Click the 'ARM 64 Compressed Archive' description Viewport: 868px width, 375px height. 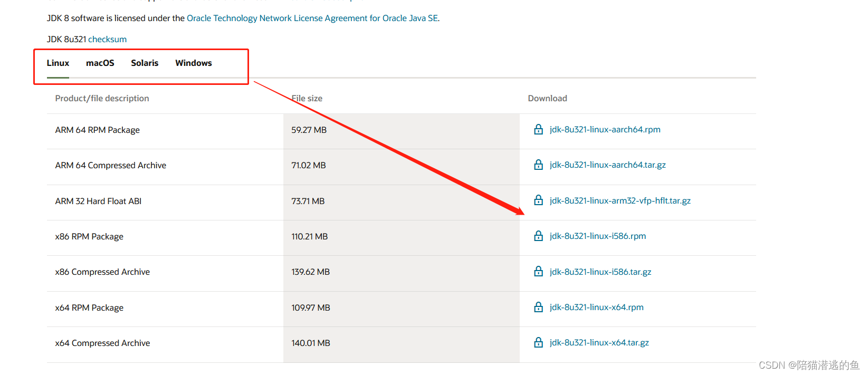[111, 165]
